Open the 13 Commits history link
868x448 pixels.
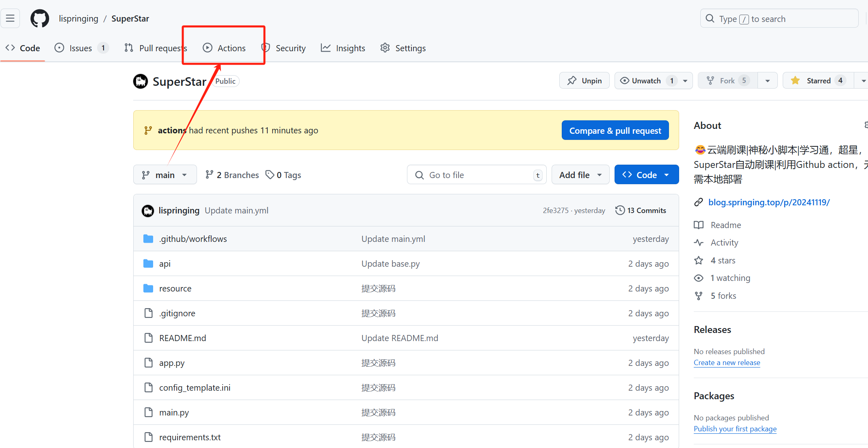[641, 210]
